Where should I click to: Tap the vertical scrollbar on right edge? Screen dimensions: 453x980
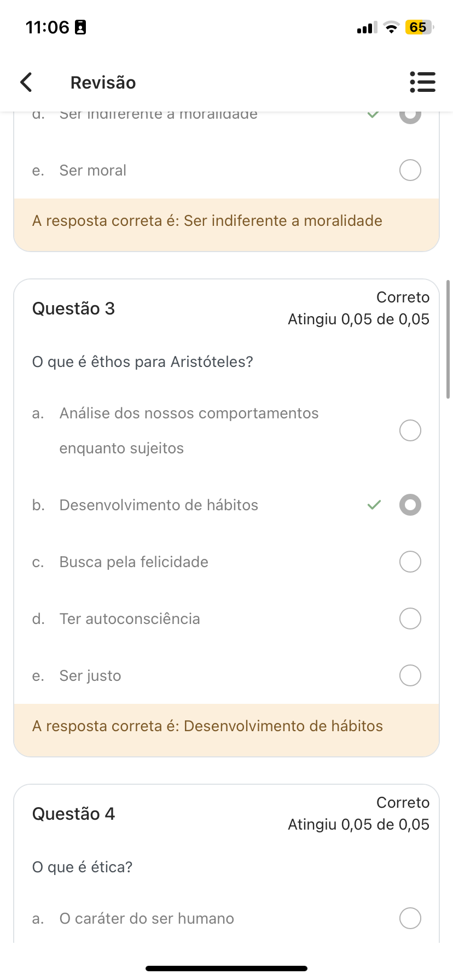click(x=448, y=339)
